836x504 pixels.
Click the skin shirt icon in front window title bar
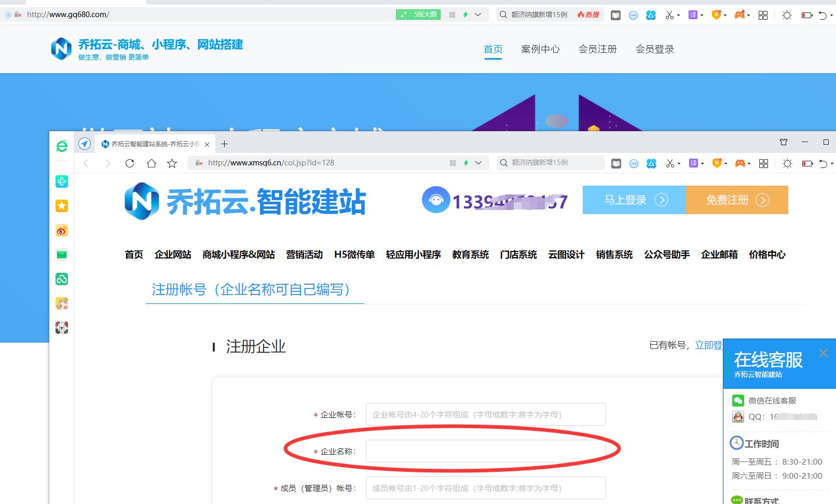click(x=784, y=142)
